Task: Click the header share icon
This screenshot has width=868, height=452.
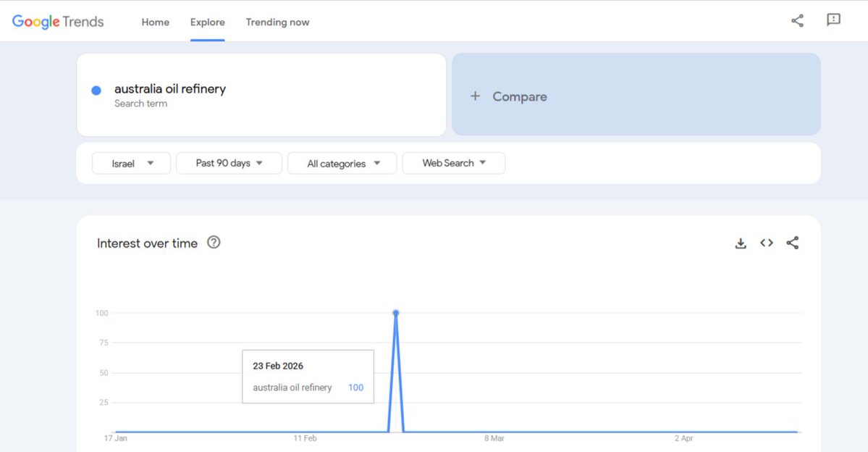Action: tap(797, 21)
